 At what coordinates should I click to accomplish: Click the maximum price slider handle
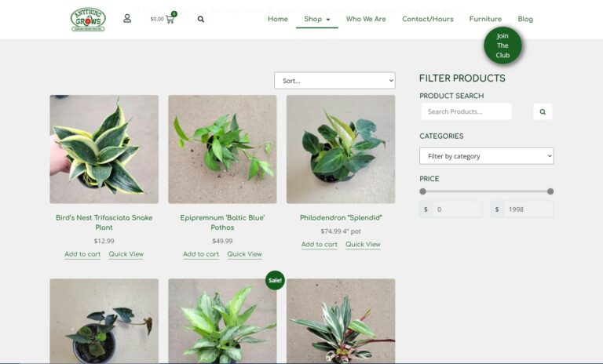point(550,191)
